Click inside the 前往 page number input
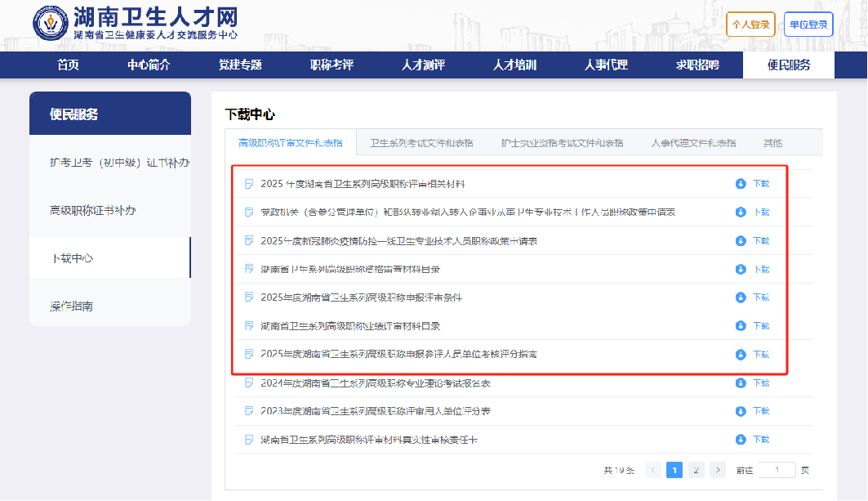Viewport: 868px width, 501px height. click(775, 469)
